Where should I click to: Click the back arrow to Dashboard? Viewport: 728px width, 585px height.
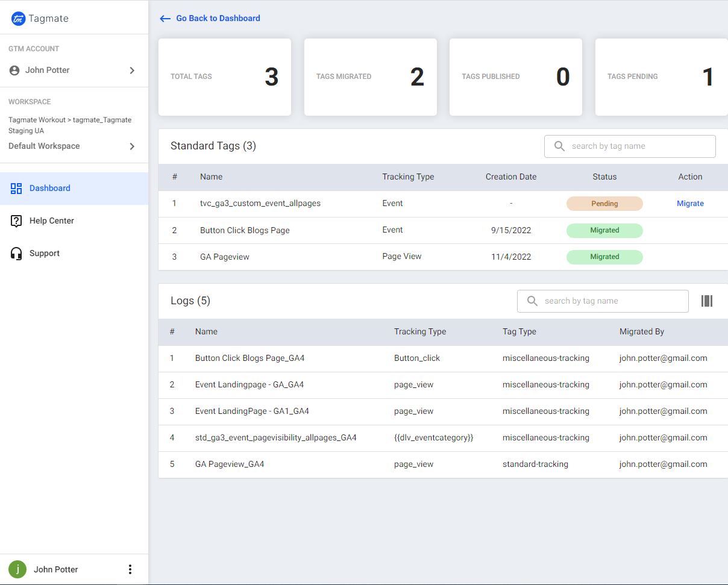[x=165, y=18]
